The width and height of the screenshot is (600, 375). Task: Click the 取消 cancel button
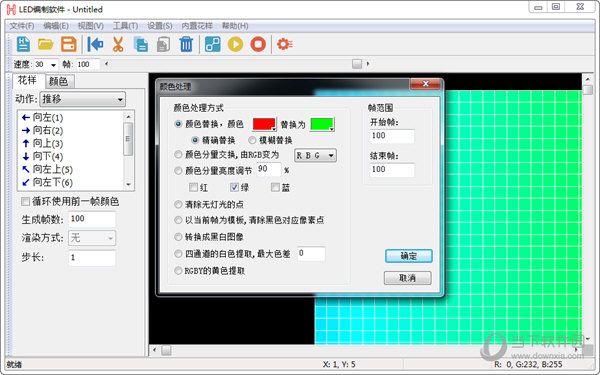408,278
